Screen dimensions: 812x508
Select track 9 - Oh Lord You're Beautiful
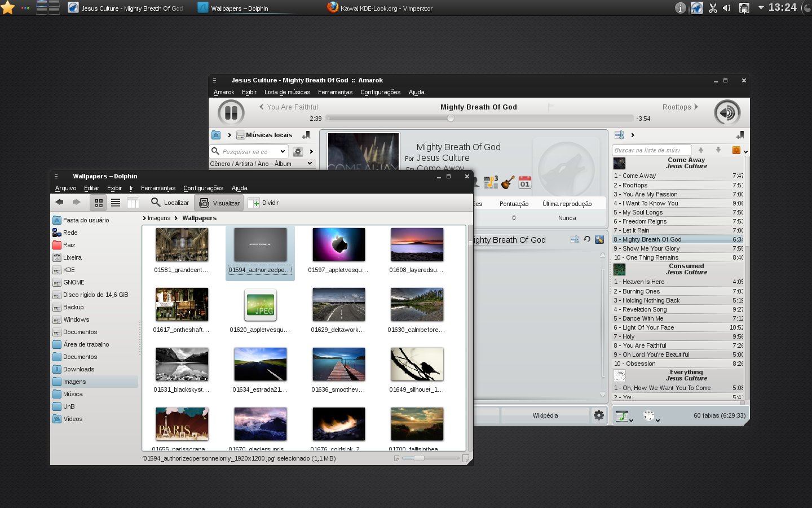pos(678,354)
